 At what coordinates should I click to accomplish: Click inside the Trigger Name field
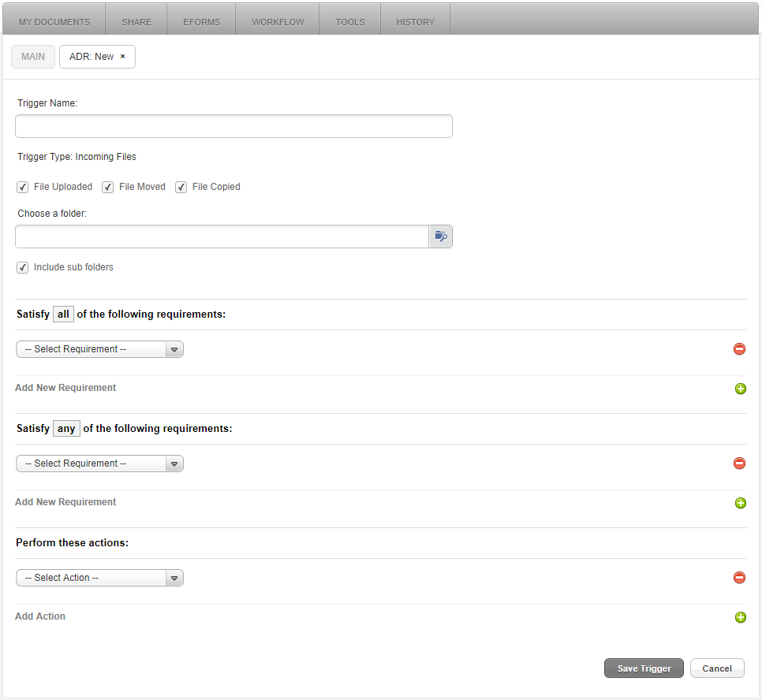[x=233, y=125]
